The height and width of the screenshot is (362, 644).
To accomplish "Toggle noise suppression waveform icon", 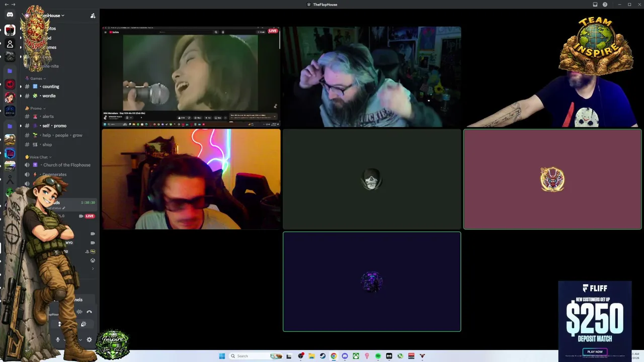I will tap(79, 312).
